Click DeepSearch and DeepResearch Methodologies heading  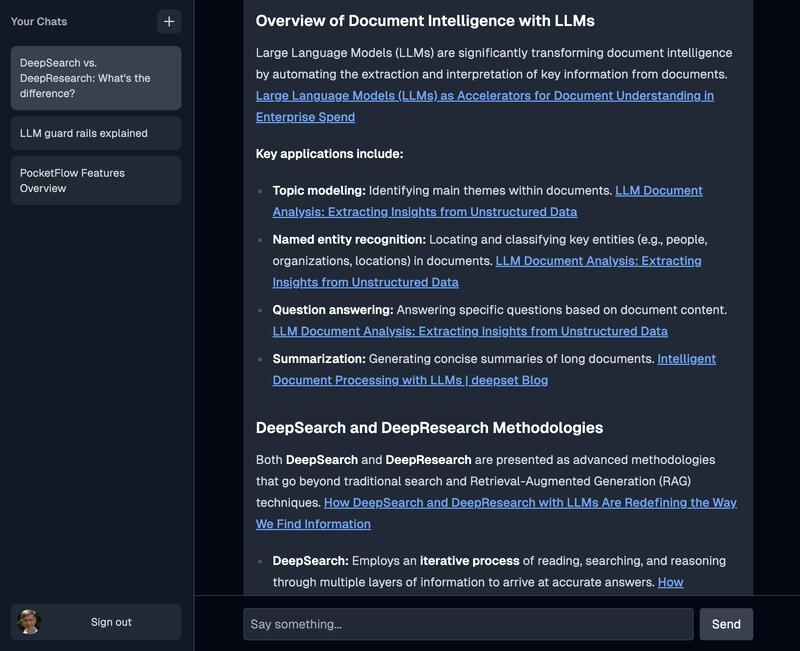pyautogui.click(x=429, y=428)
